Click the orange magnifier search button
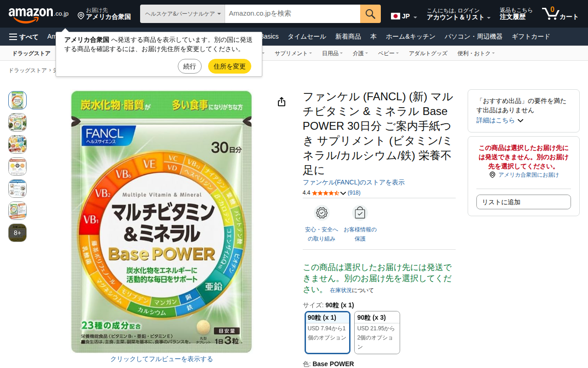Screen dimensions: 588x368 point(370,14)
